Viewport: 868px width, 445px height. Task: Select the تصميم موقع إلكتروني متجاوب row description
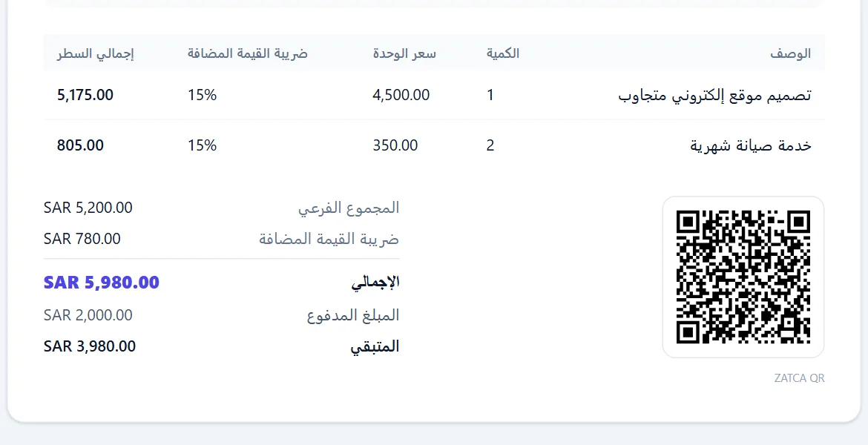pyautogui.click(x=714, y=95)
